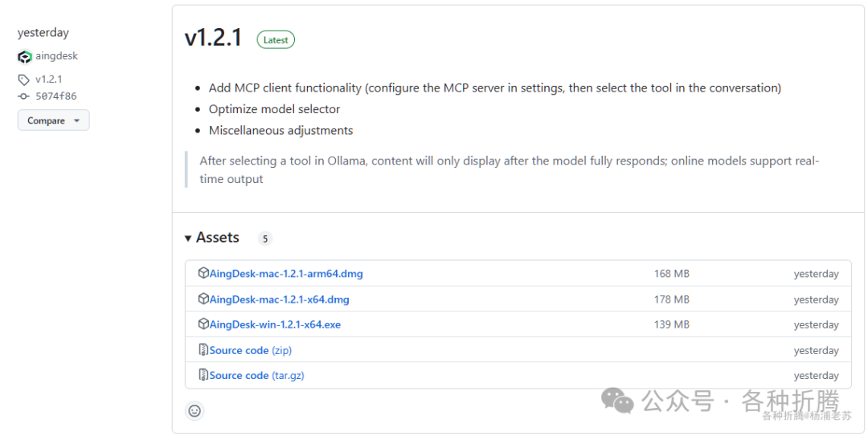Click package icon for arm64.dmg asset

pos(203,273)
